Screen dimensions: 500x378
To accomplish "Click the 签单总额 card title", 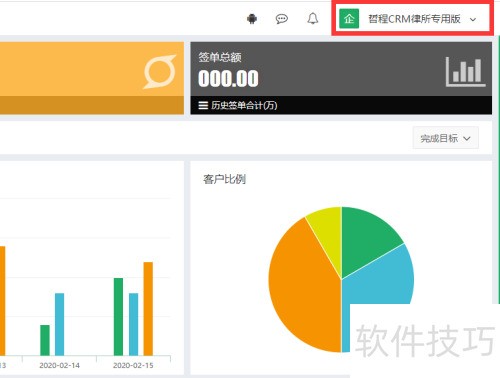I will coord(220,57).
